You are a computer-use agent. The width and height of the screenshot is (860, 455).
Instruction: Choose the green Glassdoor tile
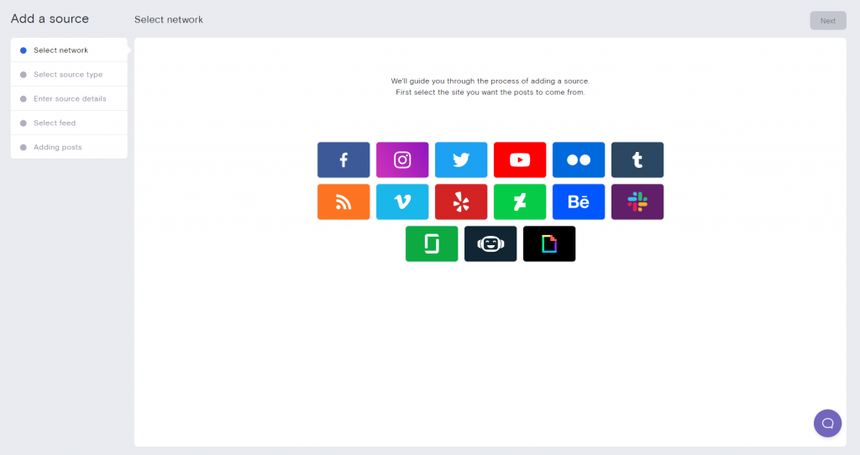click(431, 244)
